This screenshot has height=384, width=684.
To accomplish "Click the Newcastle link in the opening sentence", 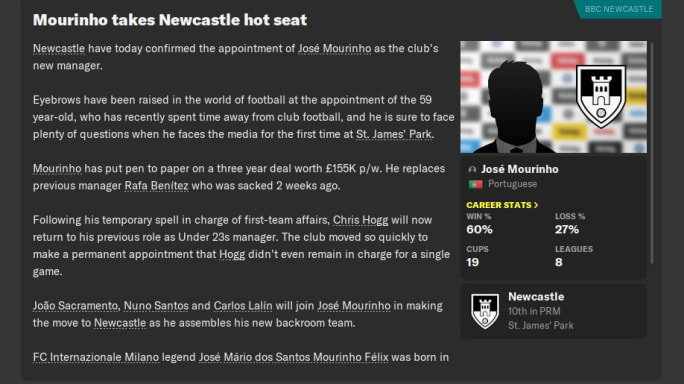I will click(59, 48).
